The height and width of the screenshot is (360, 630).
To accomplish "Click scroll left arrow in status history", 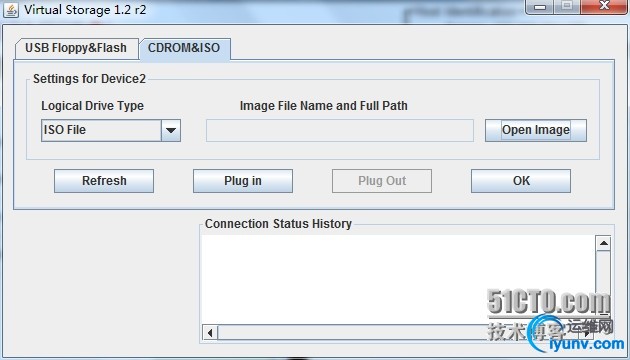I will coord(210,332).
